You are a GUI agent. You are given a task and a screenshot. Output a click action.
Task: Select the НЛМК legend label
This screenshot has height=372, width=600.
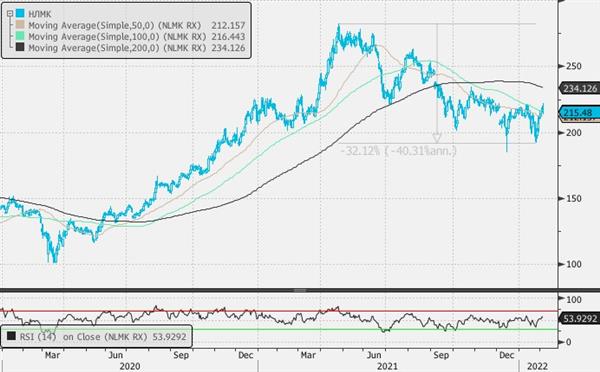click(x=40, y=14)
